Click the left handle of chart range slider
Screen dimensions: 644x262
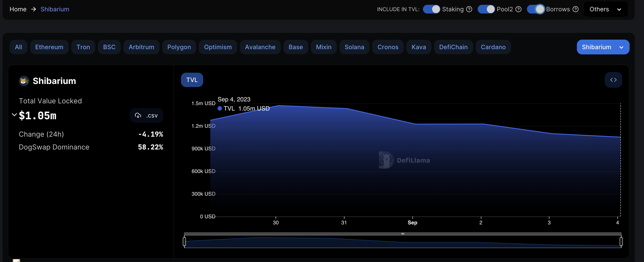point(184,241)
